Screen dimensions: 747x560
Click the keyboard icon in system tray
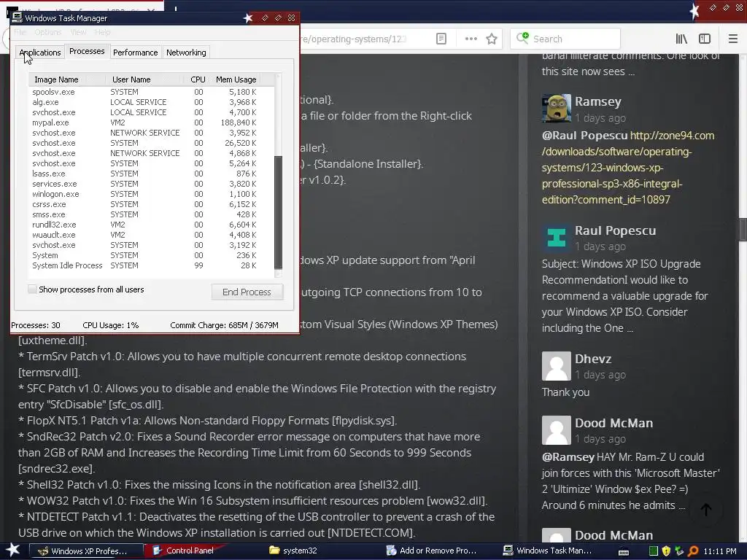click(623, 552)
